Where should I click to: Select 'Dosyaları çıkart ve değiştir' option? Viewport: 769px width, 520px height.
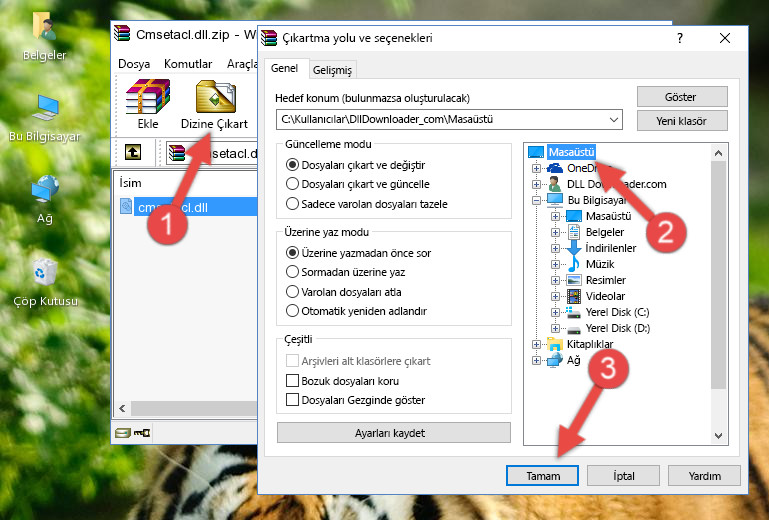pyautogui.click(x=292, y=165)
